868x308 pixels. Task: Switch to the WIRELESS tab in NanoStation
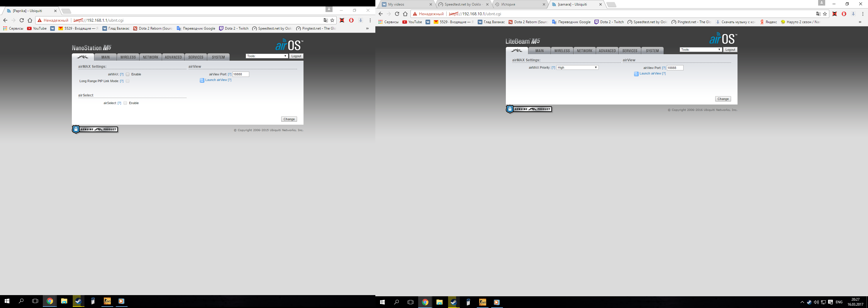point(128,57)
